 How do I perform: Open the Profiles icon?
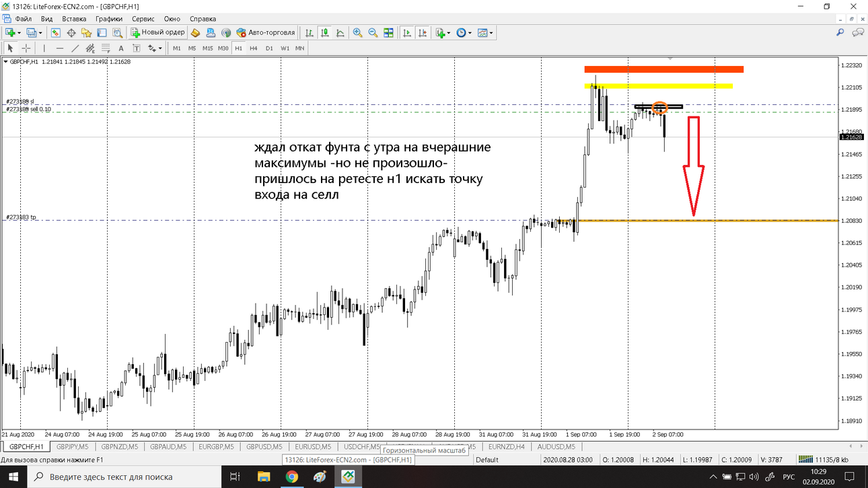pyautogui.click(x=32, y=32)
